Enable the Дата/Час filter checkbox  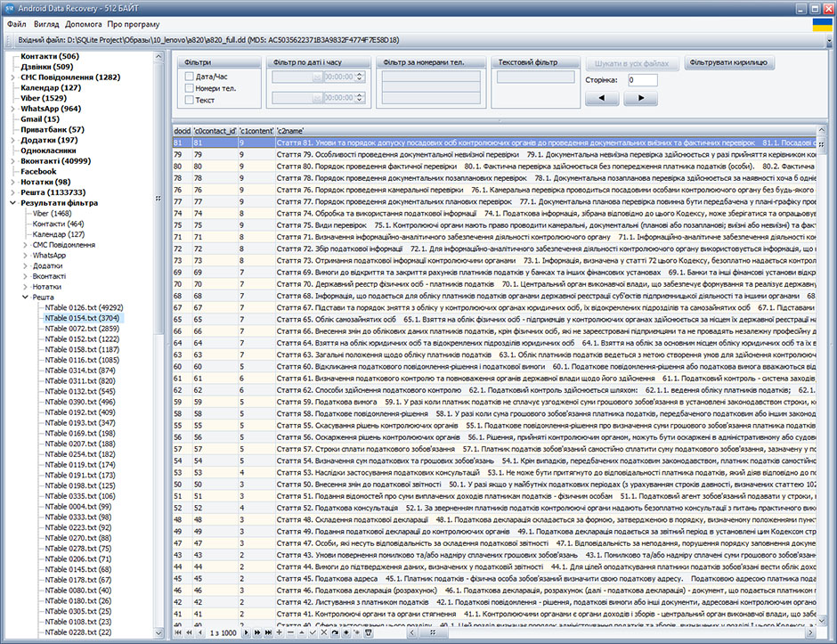(191, 77)
